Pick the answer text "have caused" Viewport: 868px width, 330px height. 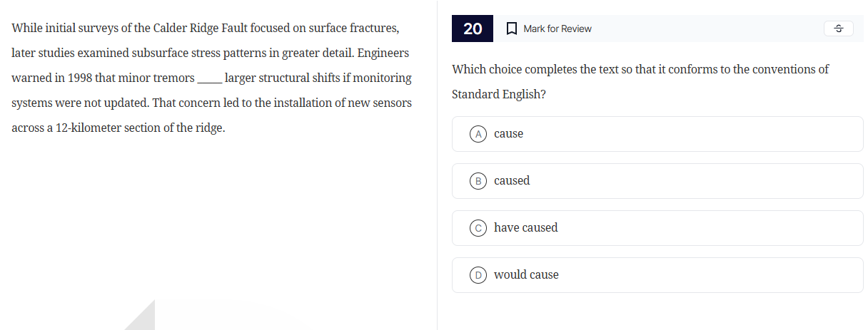pyautogui.click(x=525, y=228)
